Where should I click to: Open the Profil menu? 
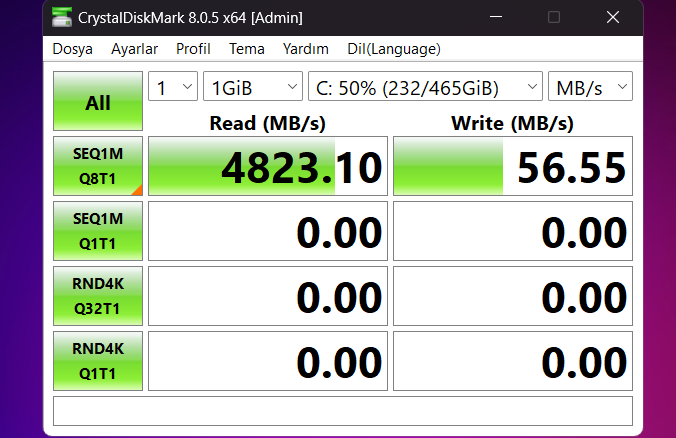(193, 49)
